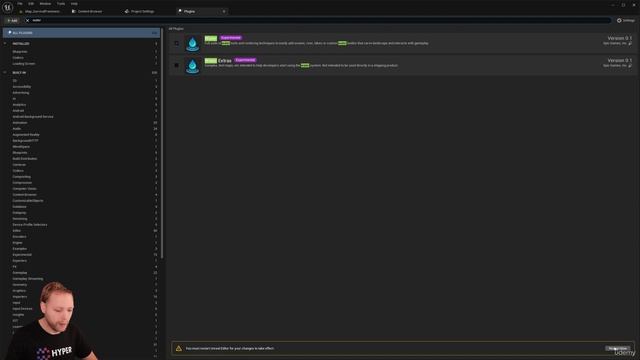Select the Animation category

[20, 122]
